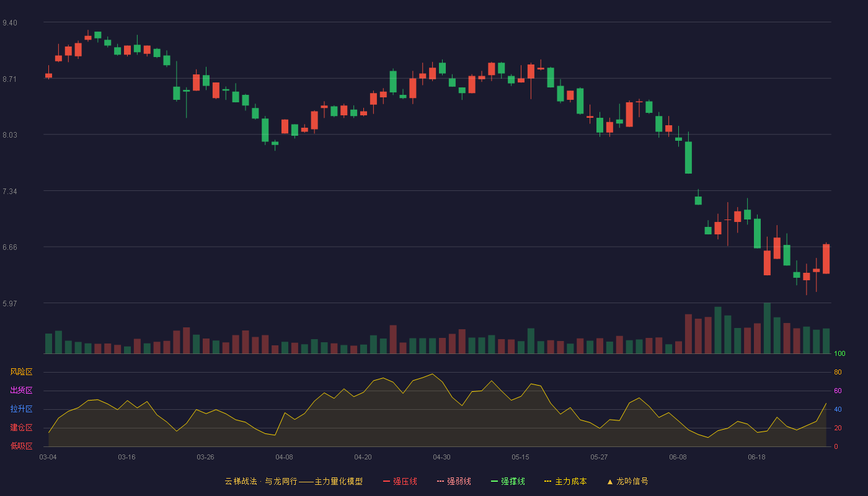Click the 5.97 price axis label
Viewport: 868px width, 496px height.
pyautogui.click(x=10, y=304)
